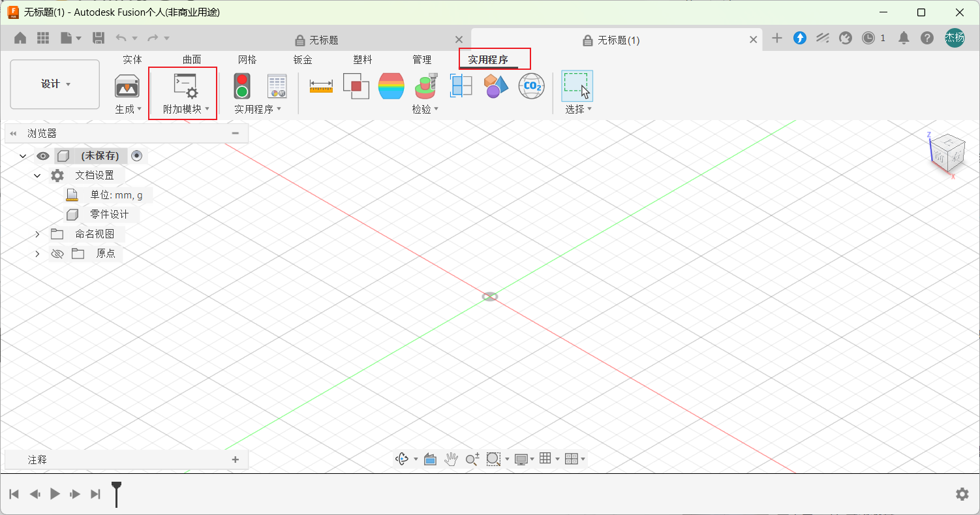The height and width of the screenshot is (515, 980).
Task: Select the 单位: mm, g item
Action: coord(116,195)
